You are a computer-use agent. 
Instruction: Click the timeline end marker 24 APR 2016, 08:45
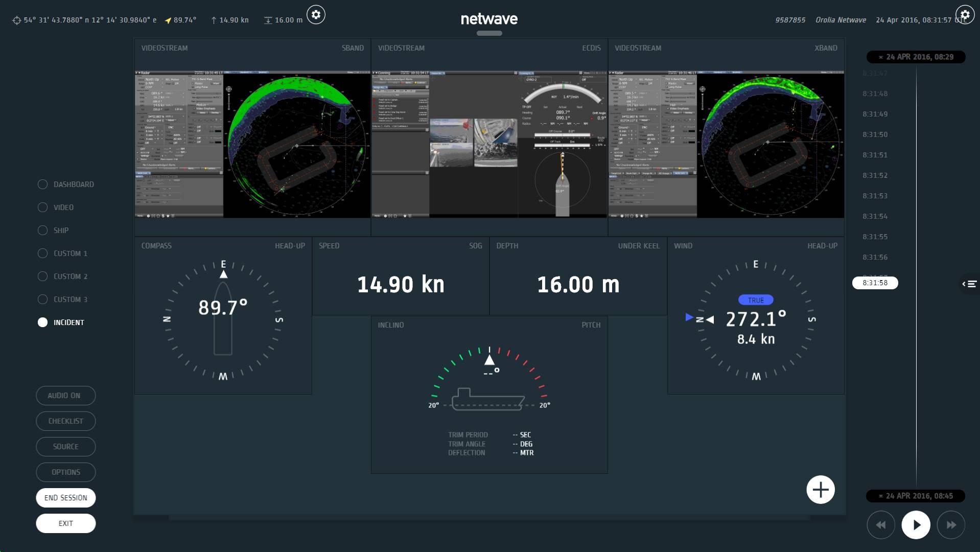pyautogui.click(x=916, y=496)
